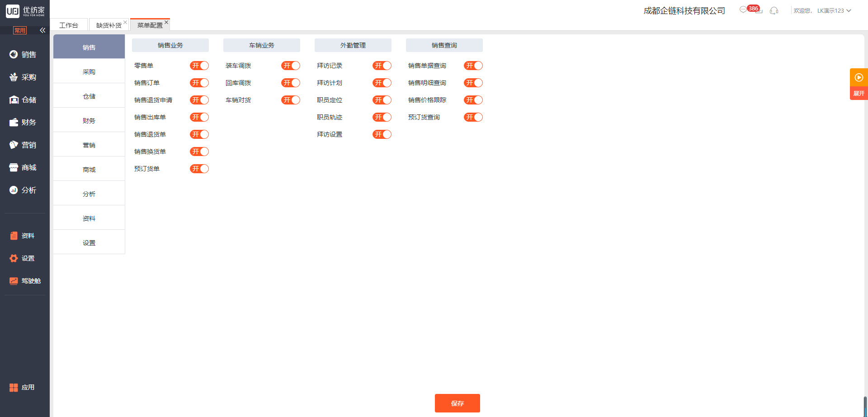Collapse the left sidebar with double chevron
The image size is (868, 417).
(x=42, y=30)
